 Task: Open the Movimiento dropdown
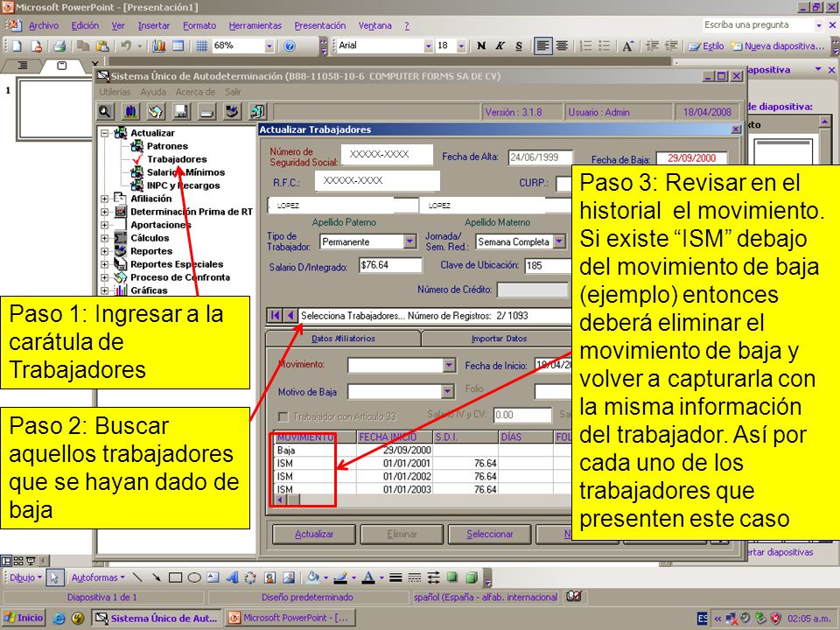[449, 366]
